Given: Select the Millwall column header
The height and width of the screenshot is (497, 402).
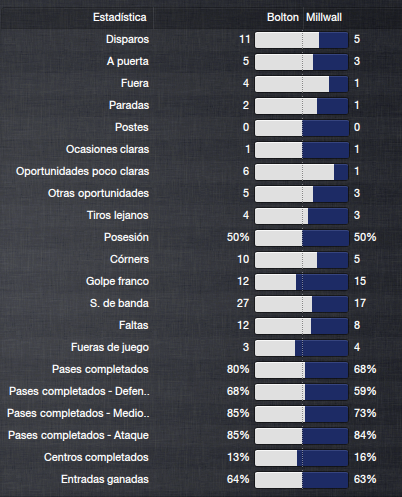Looking at the screenshot, I should tap(324, 17).
